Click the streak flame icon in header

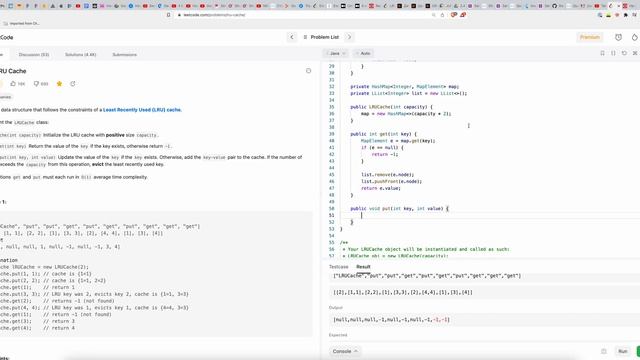pyautogui.click(x=635, y=37)
